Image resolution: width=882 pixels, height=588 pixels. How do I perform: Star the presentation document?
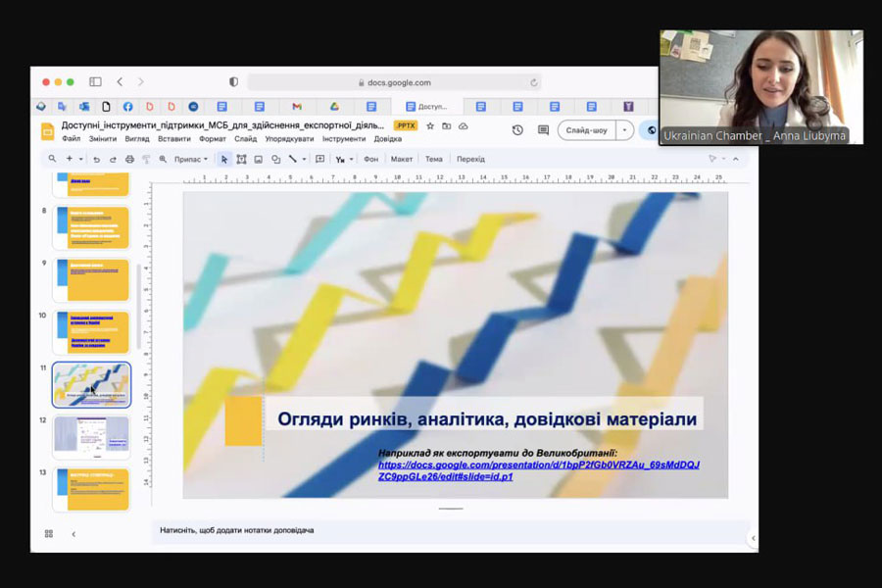tap(430, 125)
